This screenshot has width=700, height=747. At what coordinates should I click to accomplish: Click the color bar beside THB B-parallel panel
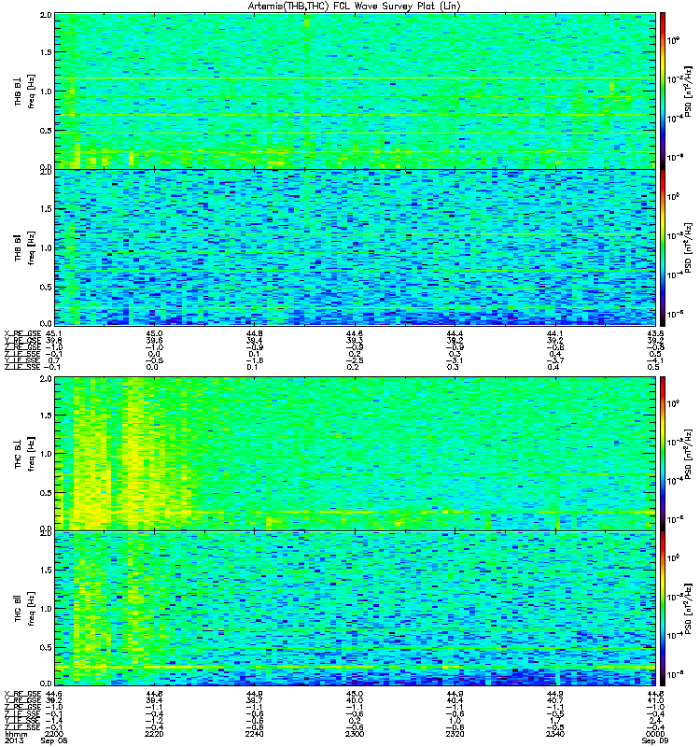(x=663, y=247)
